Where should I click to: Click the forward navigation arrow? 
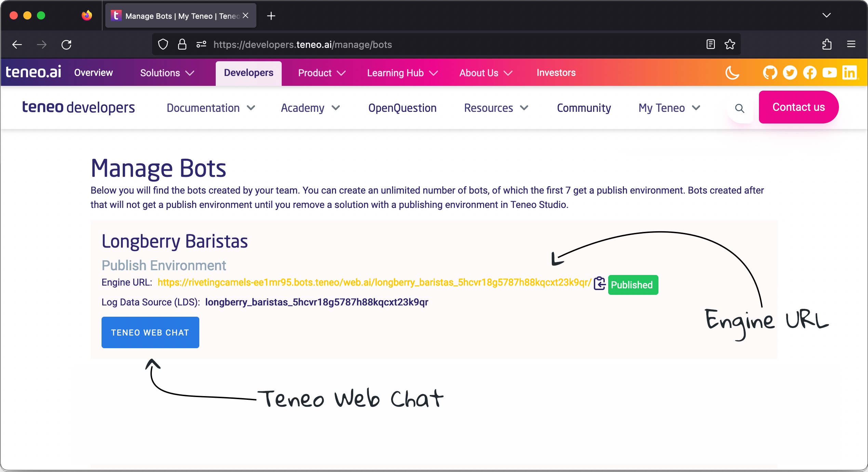[x=42, y=44]
